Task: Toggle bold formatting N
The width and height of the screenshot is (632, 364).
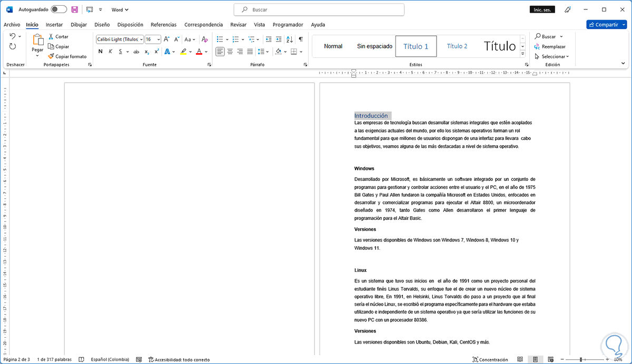Action: tap(101, 52)
